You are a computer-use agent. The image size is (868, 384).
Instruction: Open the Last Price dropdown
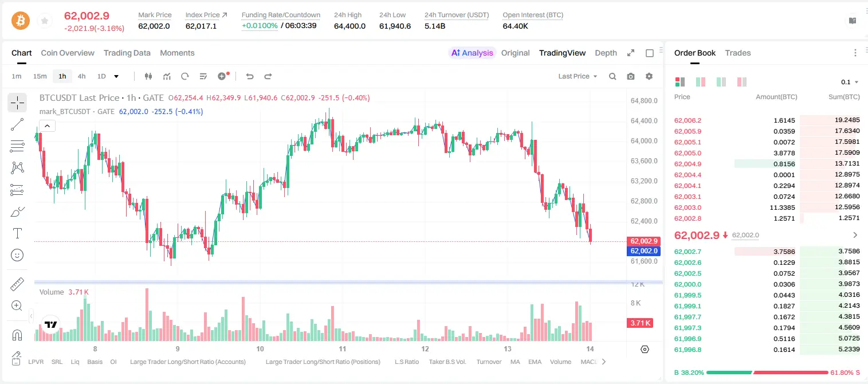click(578, 76)
